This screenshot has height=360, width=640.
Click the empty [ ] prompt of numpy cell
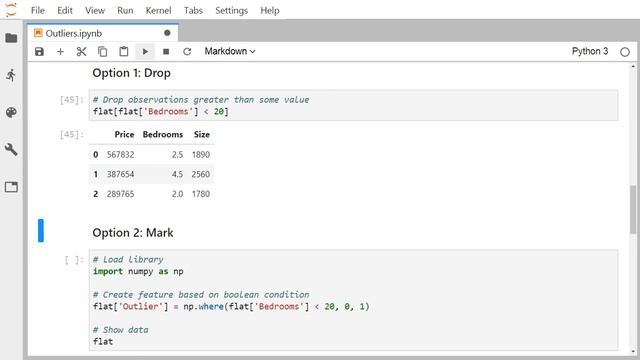point(74,260)
